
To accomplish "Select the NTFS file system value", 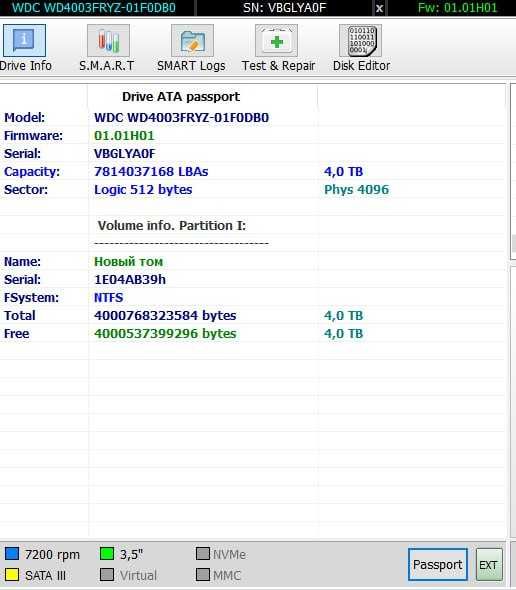I will 108,298.
